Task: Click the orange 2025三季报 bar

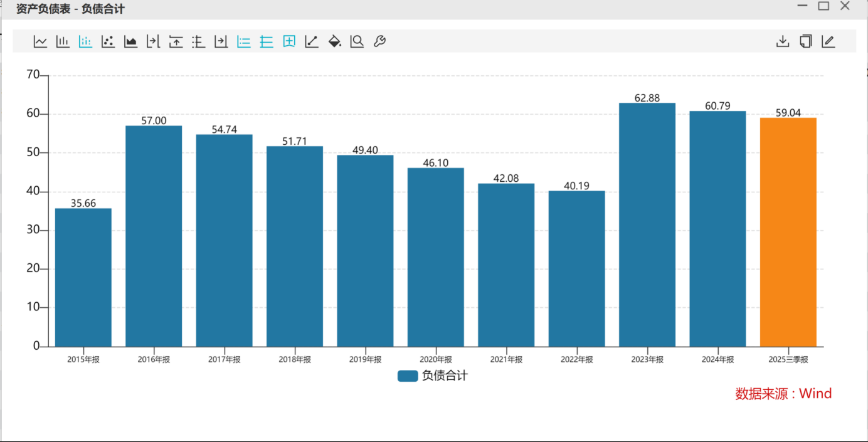Action: 788,232
